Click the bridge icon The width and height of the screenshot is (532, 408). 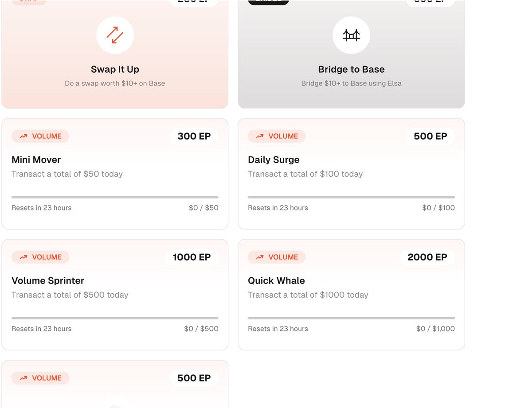point(351,35)
